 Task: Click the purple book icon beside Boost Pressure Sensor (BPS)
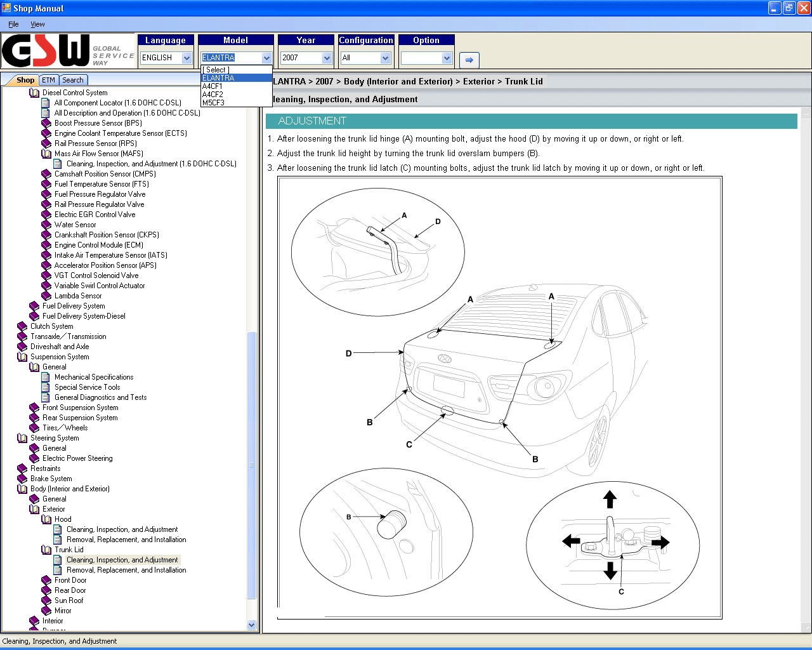click(46, 123)
